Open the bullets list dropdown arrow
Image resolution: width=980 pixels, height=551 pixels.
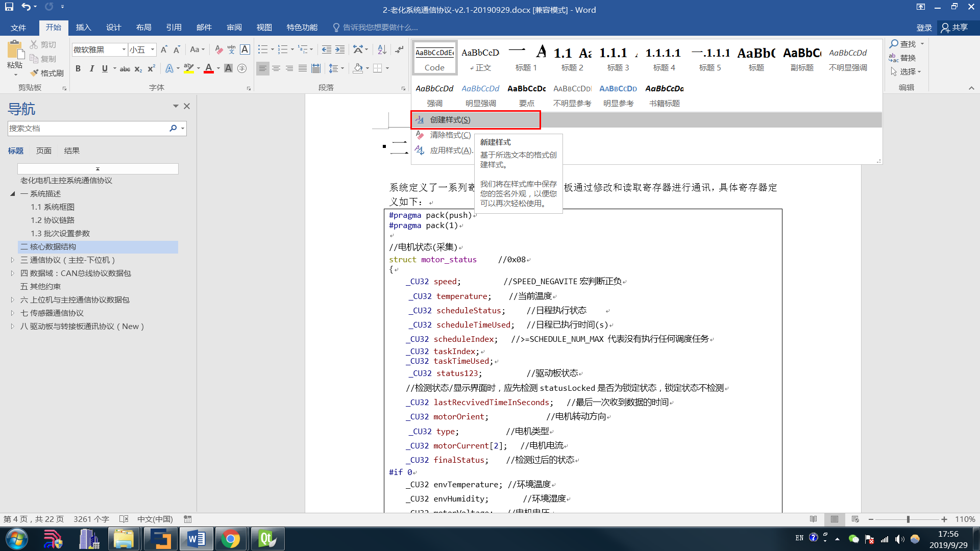pyautogui.click(x=273, y=49)
